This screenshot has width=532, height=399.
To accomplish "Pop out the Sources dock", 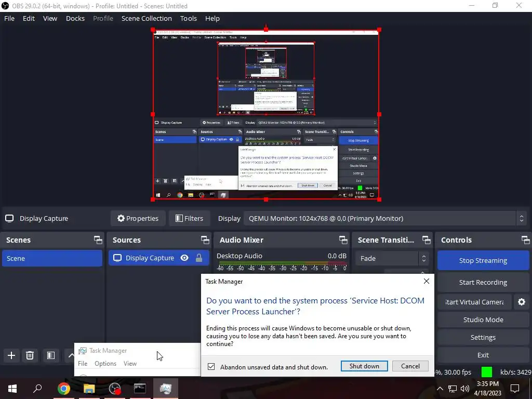I will point(205,240).
